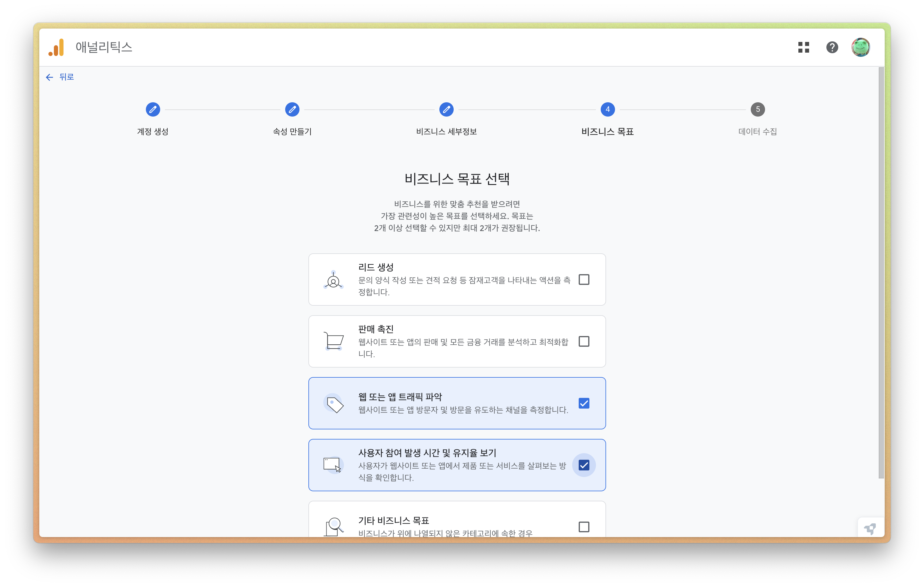Click the Google Analytics logo icon
This screenshot has height=587, width=924.
point(56,48)
